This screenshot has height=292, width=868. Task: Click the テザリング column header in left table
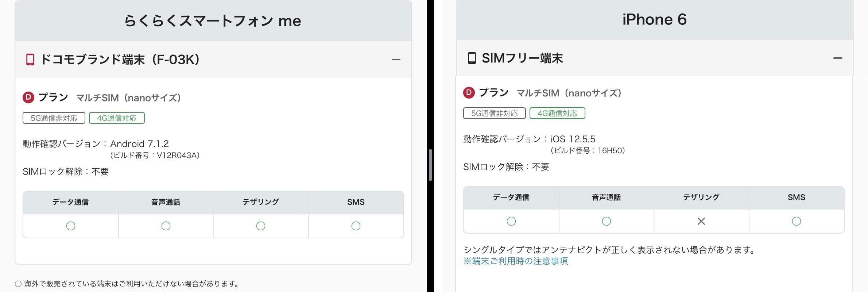pyautogui.click(x=261, y=202)
